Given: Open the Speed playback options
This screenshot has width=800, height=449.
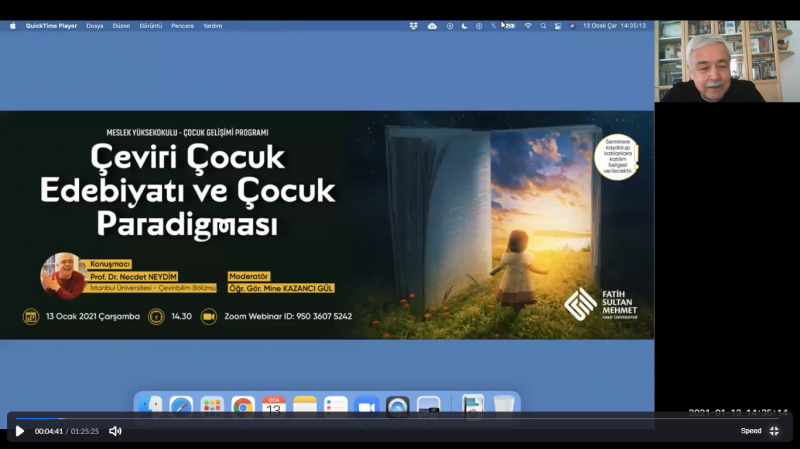Looking at the screenshot, I should 750,431.
